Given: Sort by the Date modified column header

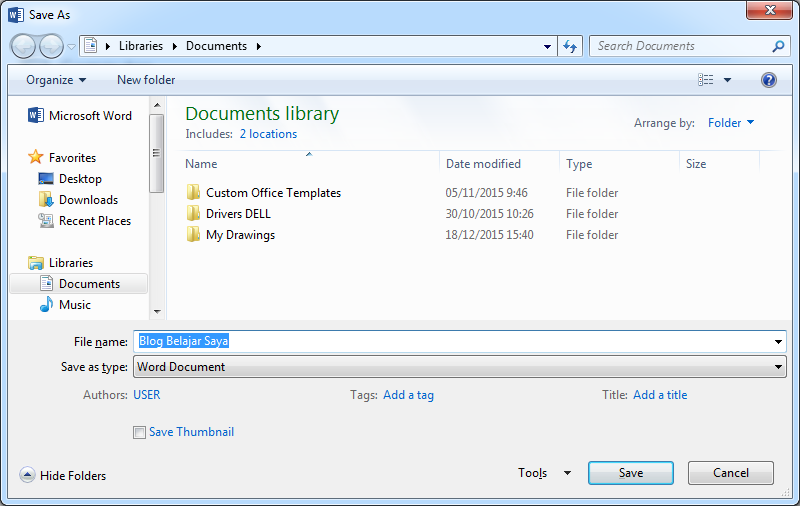Looking at the screenshot, I should [x=483, y=164].
